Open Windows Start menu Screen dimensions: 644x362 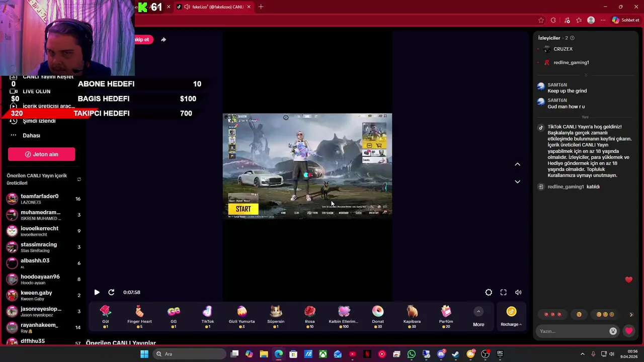[x=144, y=354]
